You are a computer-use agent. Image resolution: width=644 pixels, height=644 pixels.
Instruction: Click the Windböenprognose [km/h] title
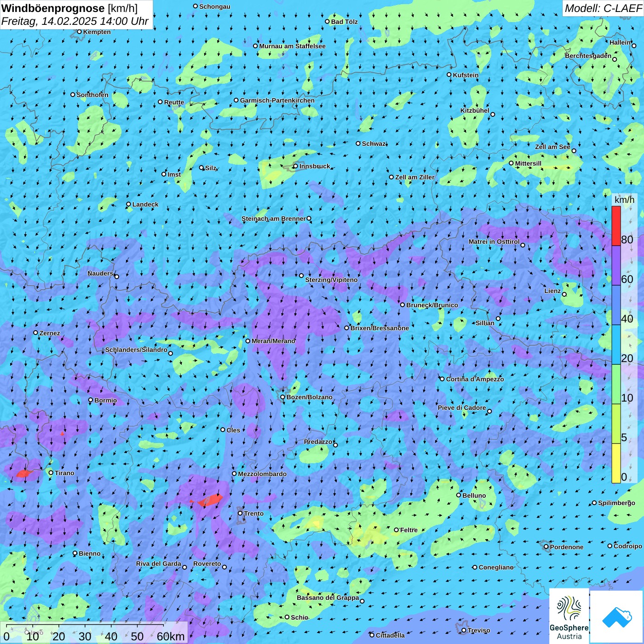tap(69, 8)
